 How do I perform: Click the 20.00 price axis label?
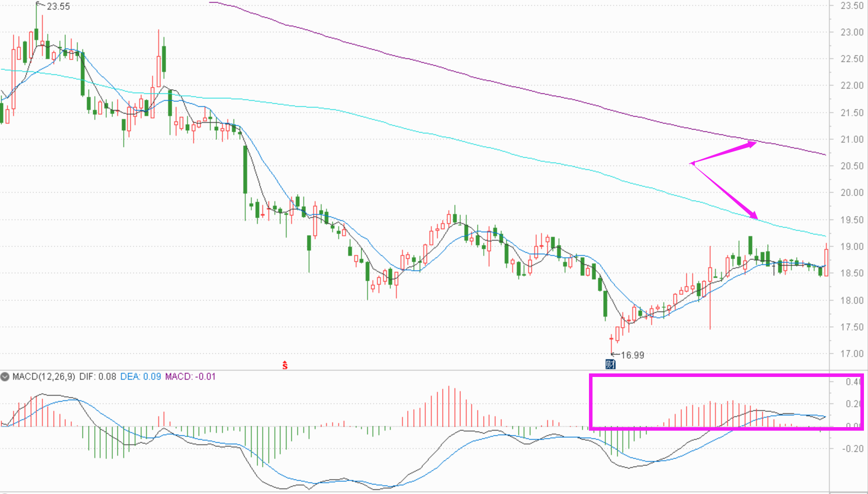(x=852, y=193)
